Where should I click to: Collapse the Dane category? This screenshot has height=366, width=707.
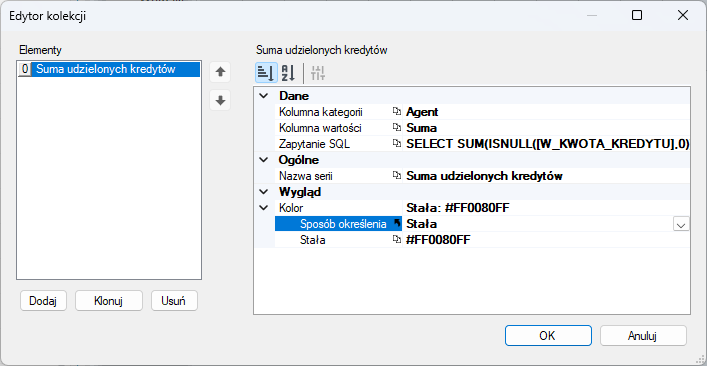(264, 96)
